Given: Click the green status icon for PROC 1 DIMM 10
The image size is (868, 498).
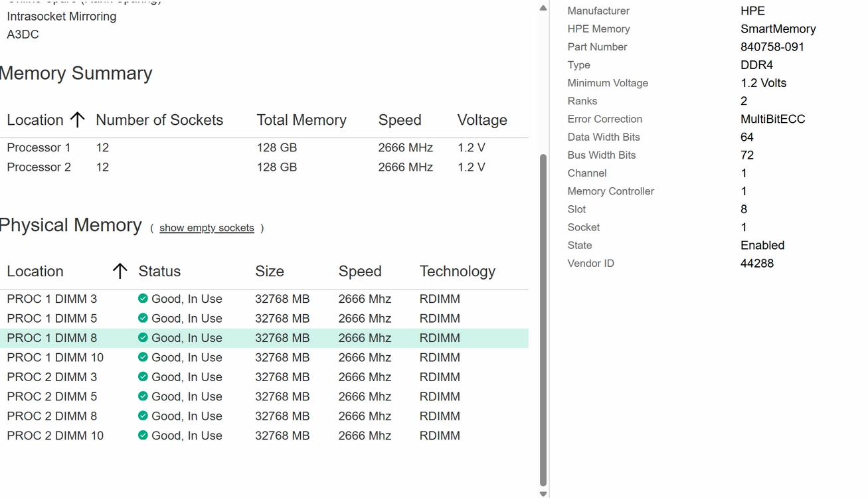Looking at the screenshot, I should pos(143,357).
